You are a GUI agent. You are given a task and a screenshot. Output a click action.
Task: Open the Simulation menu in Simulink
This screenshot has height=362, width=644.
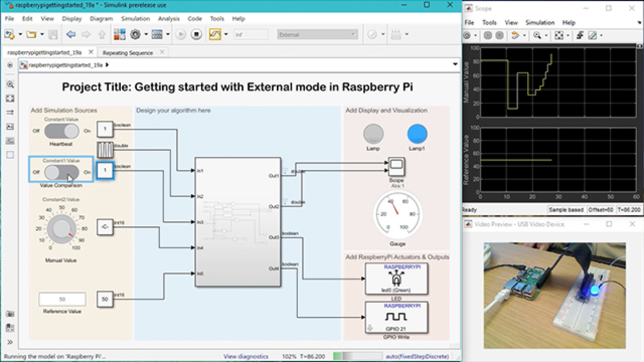pyautogui.click(x=135, y=19)
